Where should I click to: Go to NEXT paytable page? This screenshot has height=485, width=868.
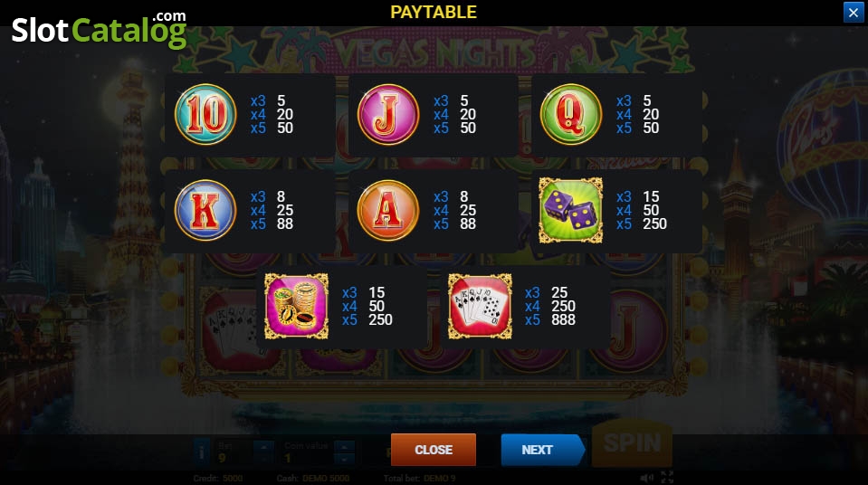coord(542,450)
